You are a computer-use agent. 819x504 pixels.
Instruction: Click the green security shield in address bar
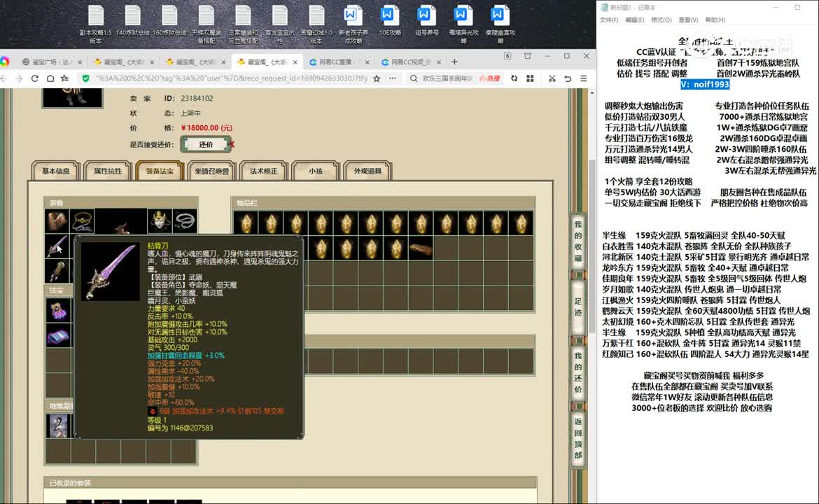point(85,78)
